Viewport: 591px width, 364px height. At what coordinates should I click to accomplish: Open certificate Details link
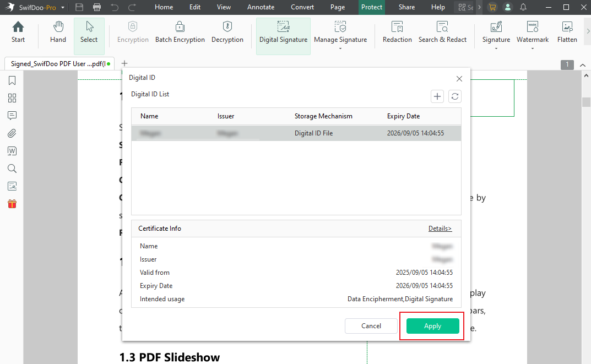[x=440, y=229]
